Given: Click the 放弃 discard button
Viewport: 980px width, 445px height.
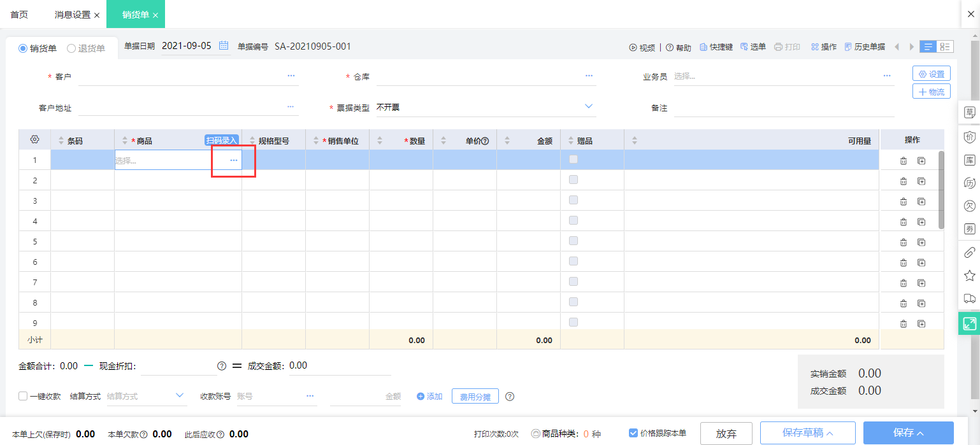Looking at the screenshot, I should pyautogui.click(x=726, y=434).
